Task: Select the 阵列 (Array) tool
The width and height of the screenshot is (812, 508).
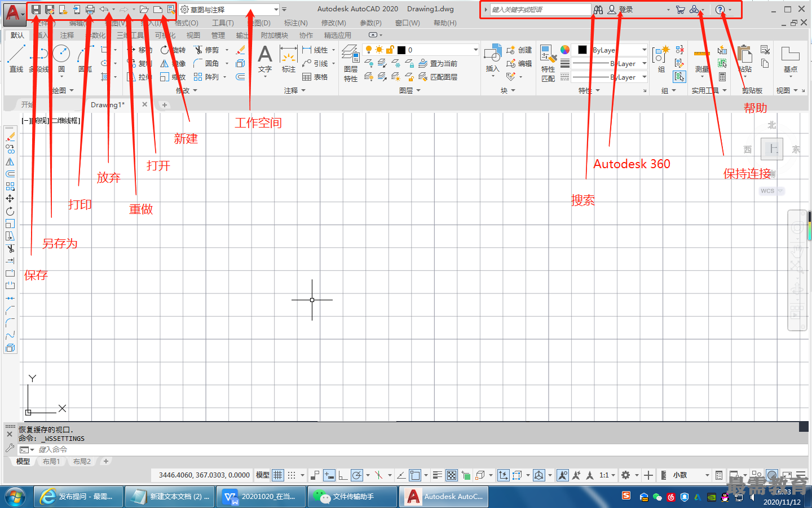Action: click(206, 77)
